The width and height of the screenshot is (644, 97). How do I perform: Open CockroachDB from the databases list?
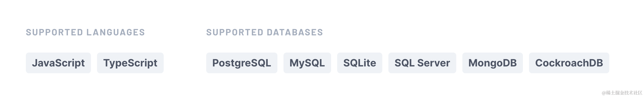pyautogui.click(x=569, y=63)
